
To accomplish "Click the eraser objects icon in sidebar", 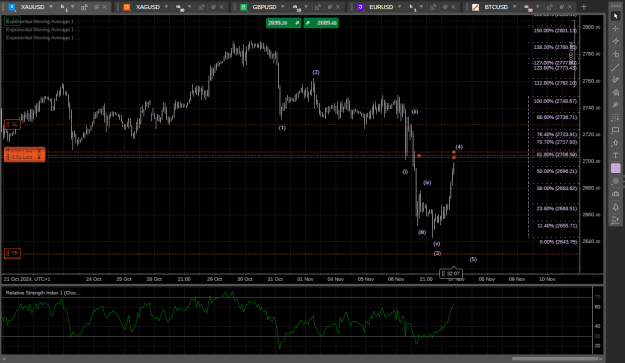I will point(615,194).
